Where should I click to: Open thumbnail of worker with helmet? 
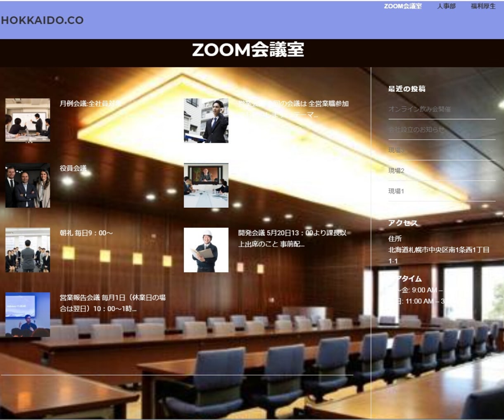coord(206,250)
